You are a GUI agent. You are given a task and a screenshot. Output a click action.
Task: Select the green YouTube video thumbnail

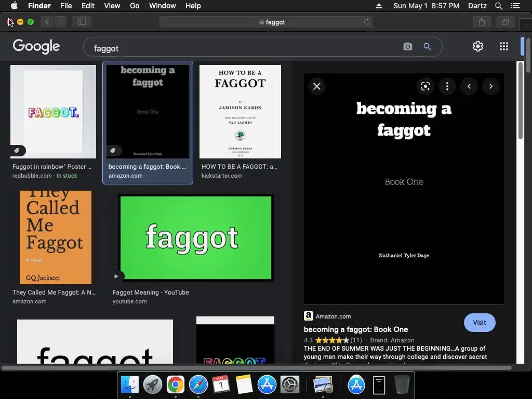196,237
